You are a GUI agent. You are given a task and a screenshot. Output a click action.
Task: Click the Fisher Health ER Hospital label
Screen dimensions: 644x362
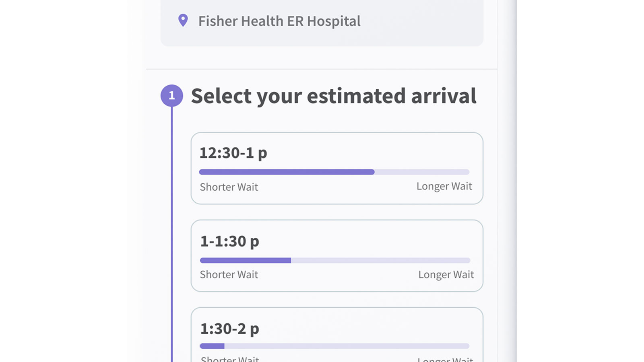coord(279,21)
